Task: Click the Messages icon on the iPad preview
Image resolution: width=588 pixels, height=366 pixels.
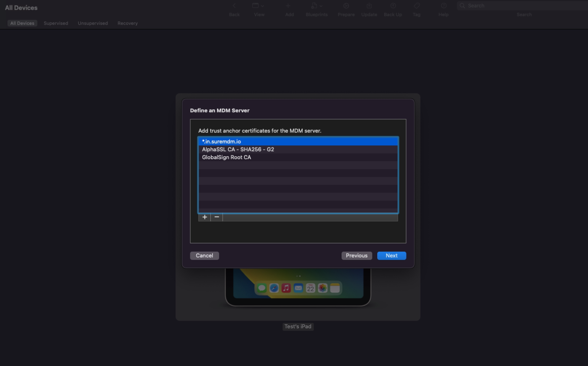Action: point(262,288)
